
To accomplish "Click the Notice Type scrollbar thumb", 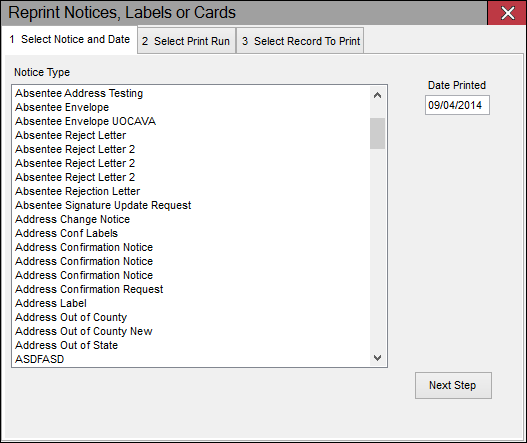I will pyautogui.click(x=377, y=133).
